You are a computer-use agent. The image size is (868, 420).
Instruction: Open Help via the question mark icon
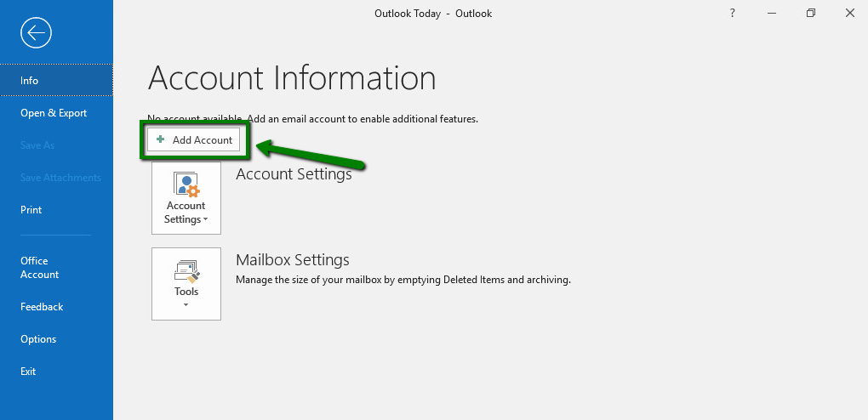point(732,14)
